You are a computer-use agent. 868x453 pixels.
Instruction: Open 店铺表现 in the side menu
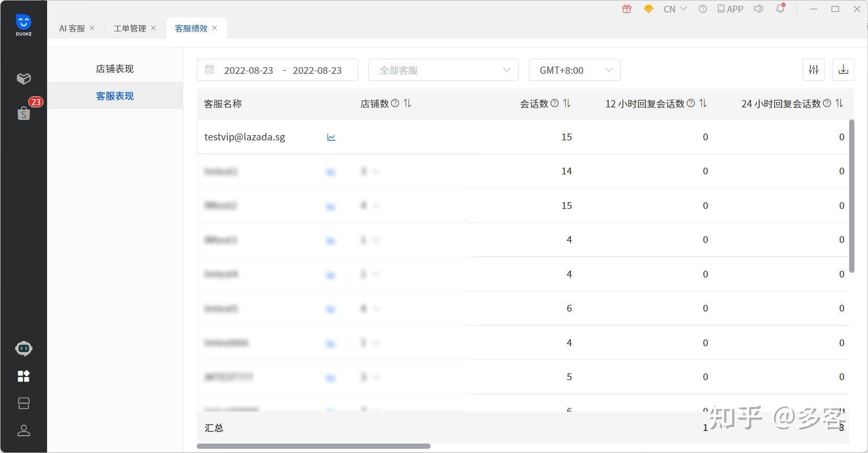click(x=115, y=69)
